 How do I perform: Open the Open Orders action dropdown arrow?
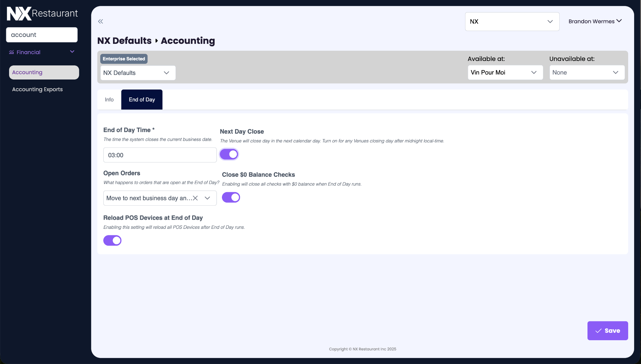tap(207, 198)
